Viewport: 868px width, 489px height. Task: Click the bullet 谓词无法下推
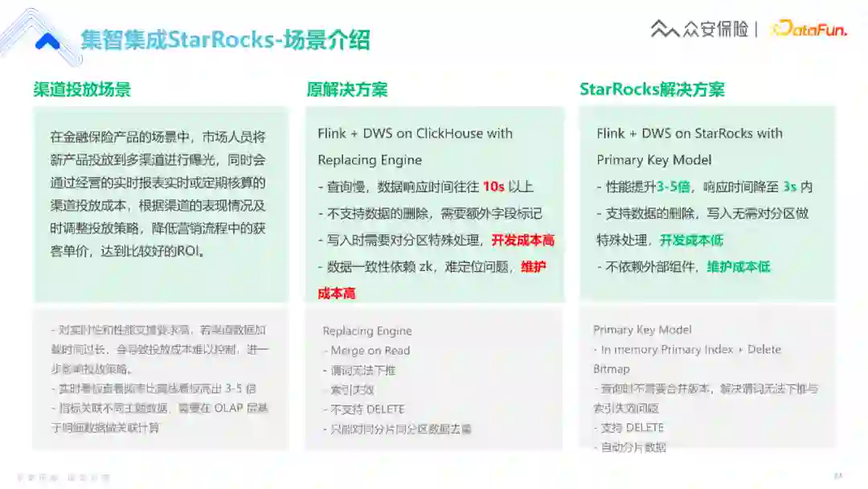(x=358, y=371)
